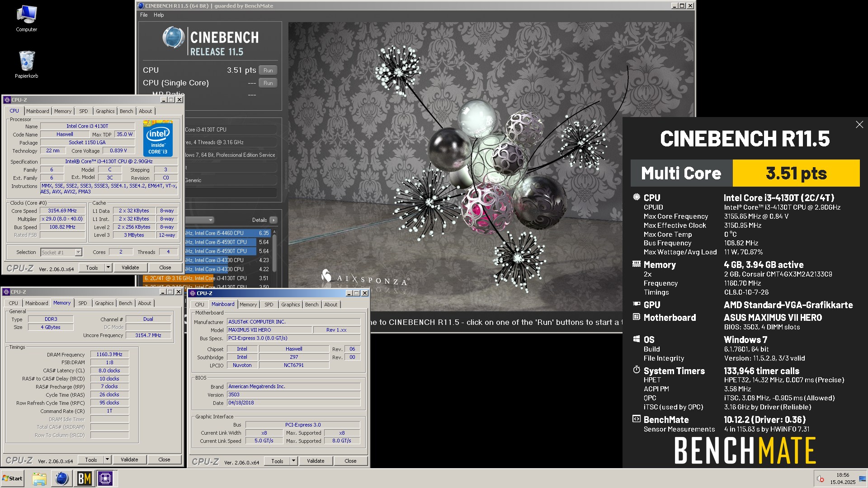Open the Computer desktop icon
Screen dimensions: 868x488
[26, 18]
